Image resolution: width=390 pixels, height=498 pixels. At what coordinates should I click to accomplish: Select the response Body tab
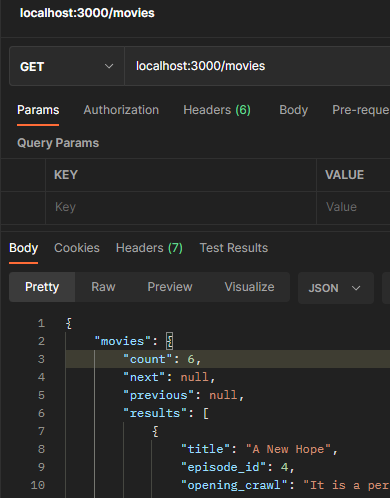coord(23,248)
